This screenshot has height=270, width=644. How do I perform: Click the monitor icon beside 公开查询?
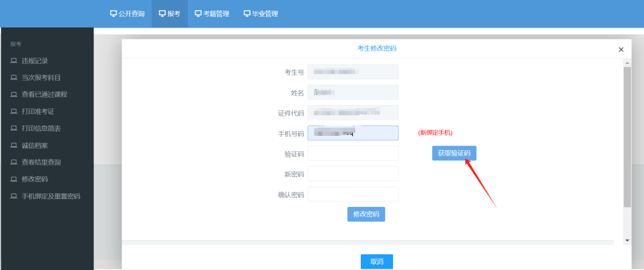[113, 14]
